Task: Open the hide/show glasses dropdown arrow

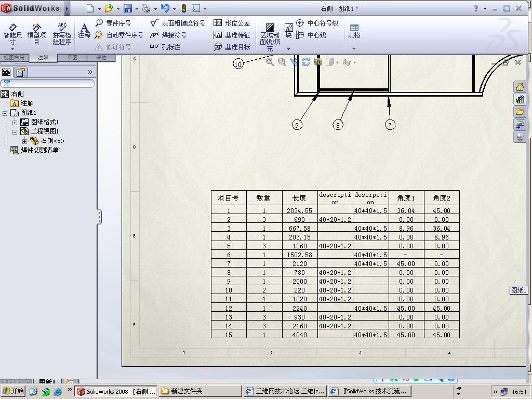Action: click(x=354, y=62)
